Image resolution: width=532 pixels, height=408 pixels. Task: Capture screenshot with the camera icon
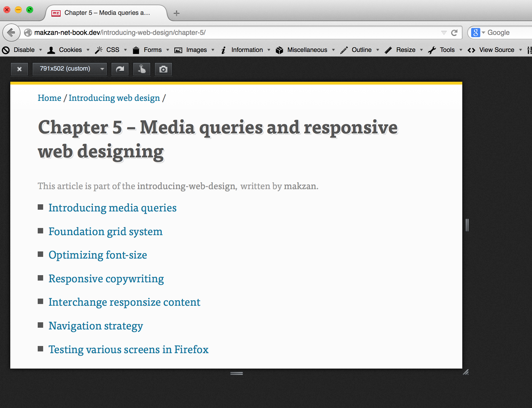(x=163, y=69)
